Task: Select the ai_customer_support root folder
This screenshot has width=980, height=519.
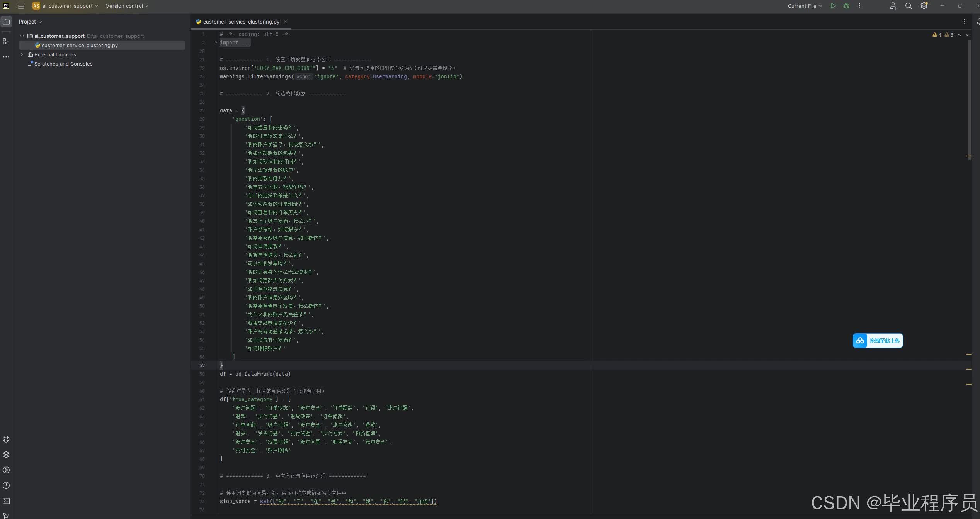Action: coord(59,36)
